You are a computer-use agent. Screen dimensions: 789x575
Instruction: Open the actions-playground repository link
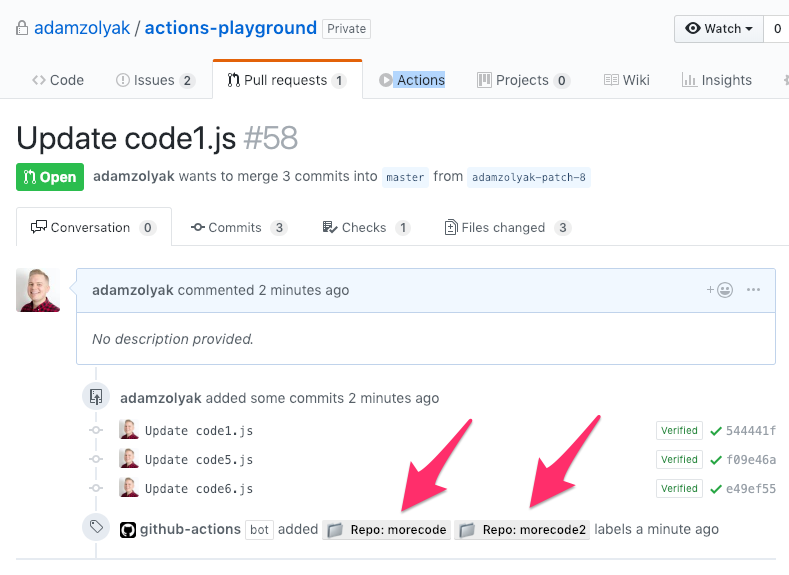click(x=231, y=28)
